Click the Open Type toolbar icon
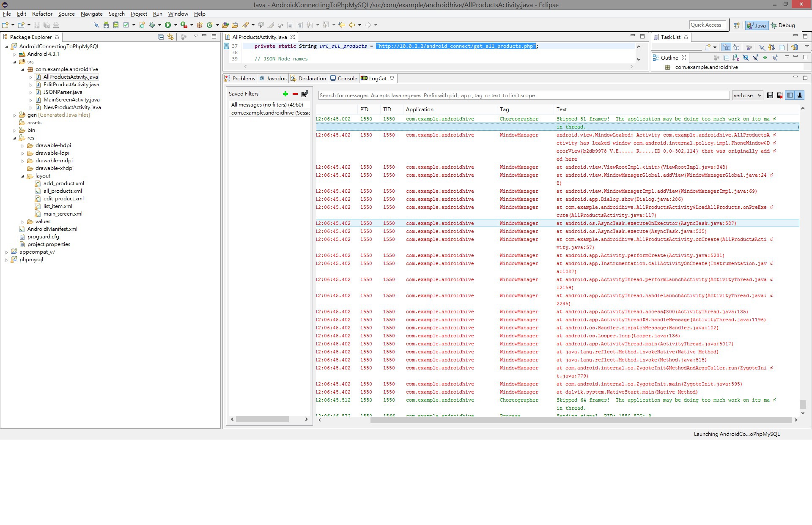Viewport: 812px width, 525px height. point(225,25)
